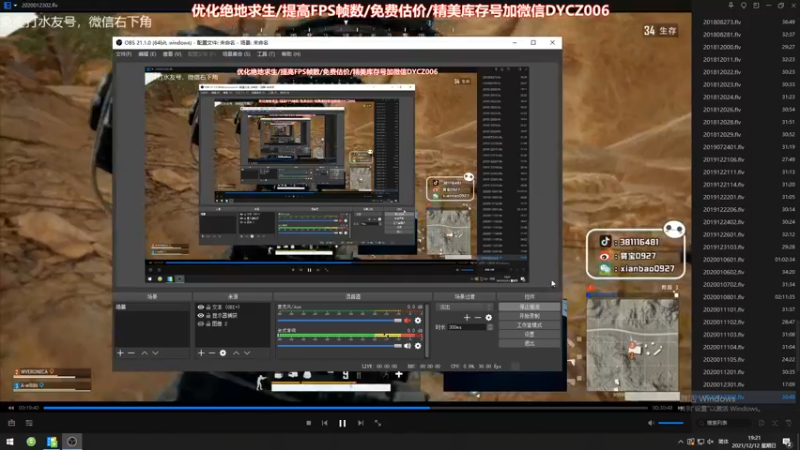The width and height of the screenshot is (800, 450).
Task: Move the source up in the OBS window
Action: pyautogui.click(x=236, y=353)
